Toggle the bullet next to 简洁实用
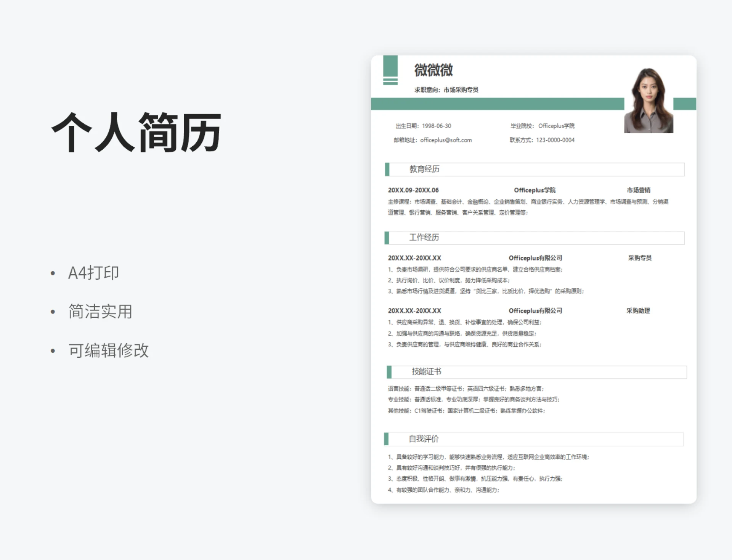The width and height of the screenshot is (732, 560). [53, 312]
